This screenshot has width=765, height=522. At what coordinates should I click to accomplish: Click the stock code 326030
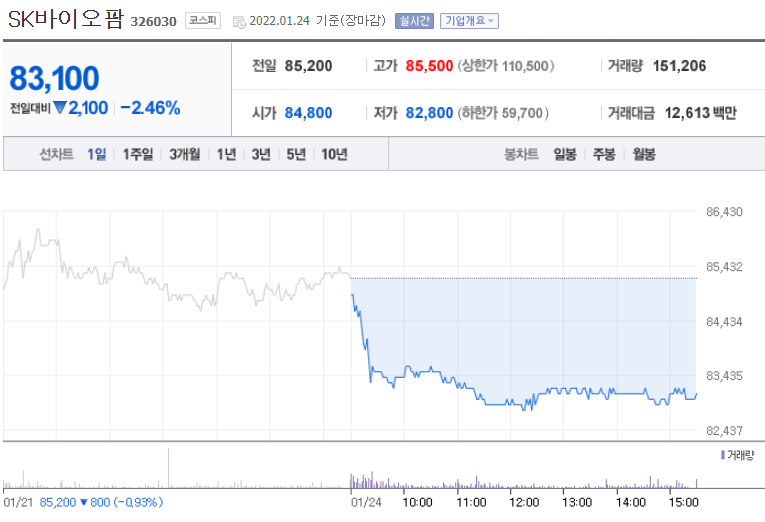(x=153, y=21)
